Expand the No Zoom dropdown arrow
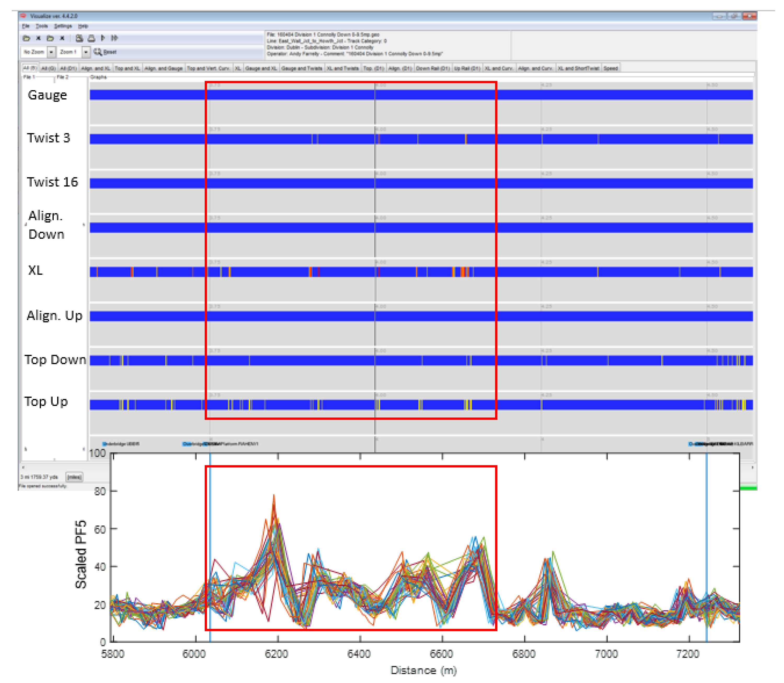This screenshot has height=683, width=784. [x=51, y=52]
